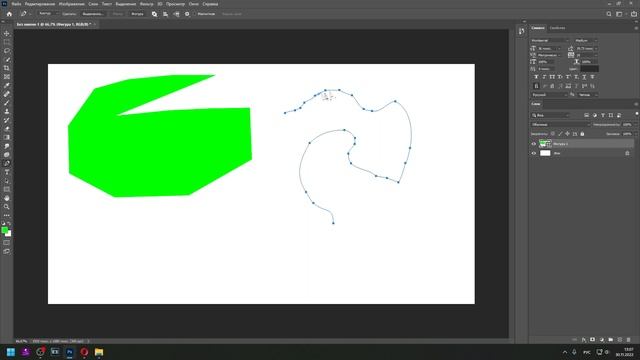Select the Rectangular Marquee tool

7,42
